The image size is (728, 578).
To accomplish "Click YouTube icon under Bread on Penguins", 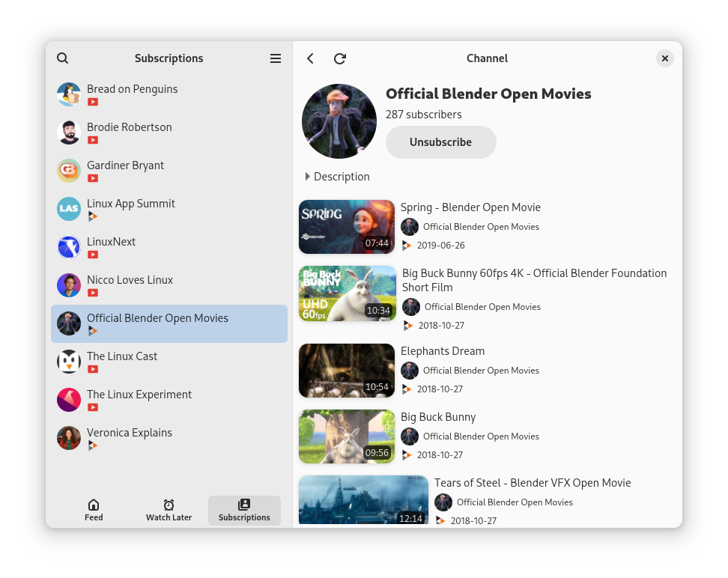I will pos(93,102).
